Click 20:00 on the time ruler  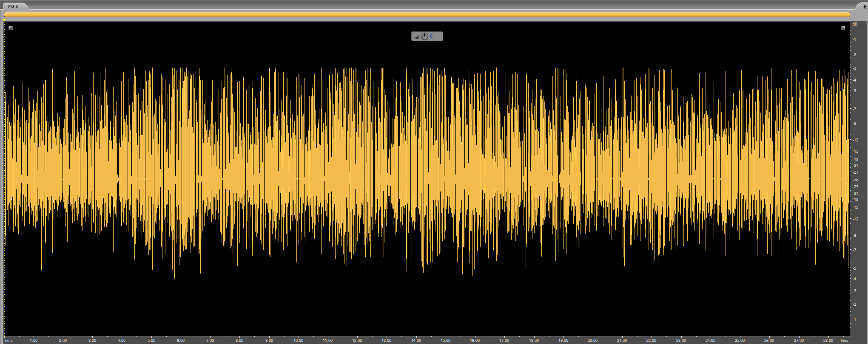tap(592, 340)
